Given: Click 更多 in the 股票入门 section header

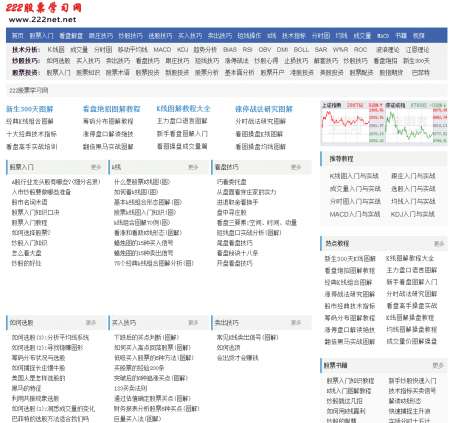Looking at the screenshot, I should point(96,167).
